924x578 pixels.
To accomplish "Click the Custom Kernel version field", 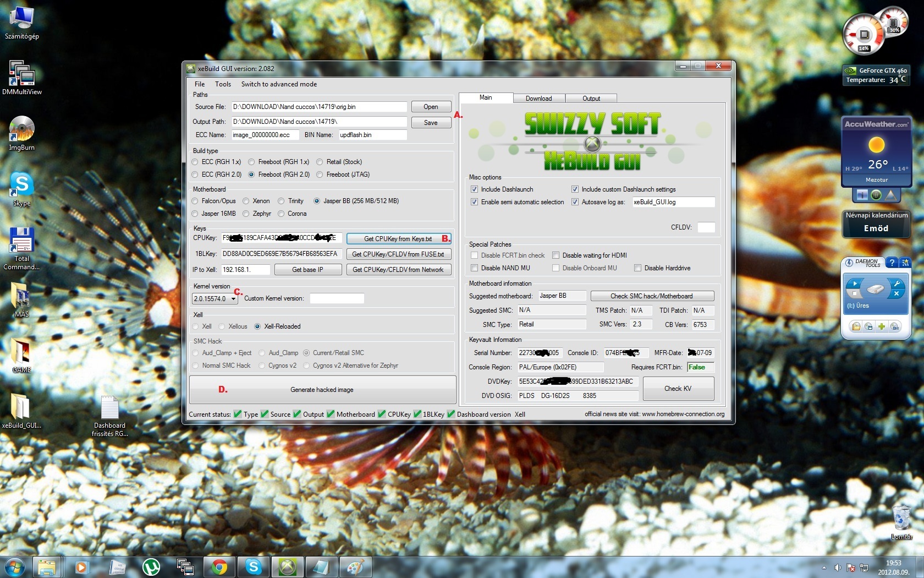I will pyautogui.click(x=337, y=298).
